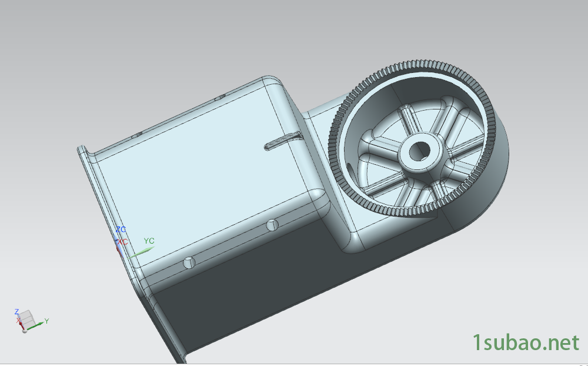
Task: Click the origin ball of the view triad
Action: (x=24, y=330)
